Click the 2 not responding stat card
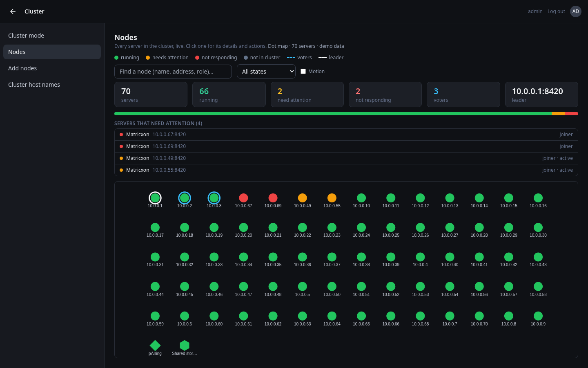The image size is (588, 368). click(x=385, y=94)
